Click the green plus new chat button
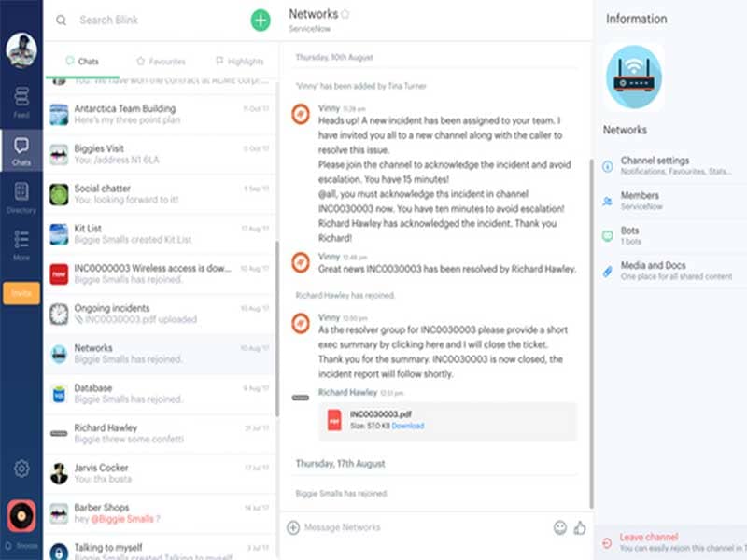The image size is (747, 560). click(261, 20)
